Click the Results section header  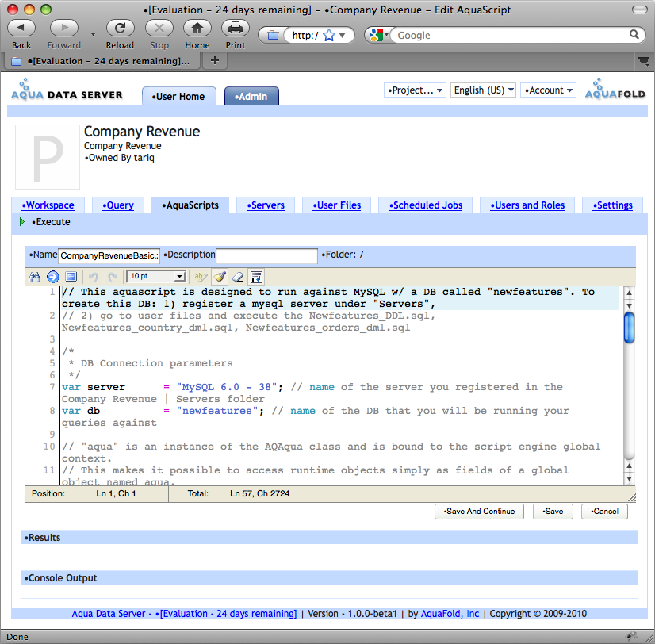(329, 538)
